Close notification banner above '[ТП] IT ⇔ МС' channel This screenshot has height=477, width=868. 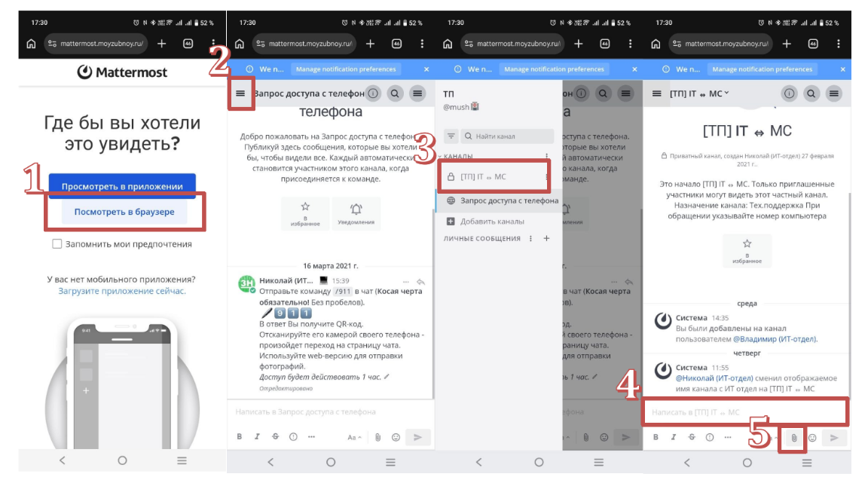coord(842,69)
